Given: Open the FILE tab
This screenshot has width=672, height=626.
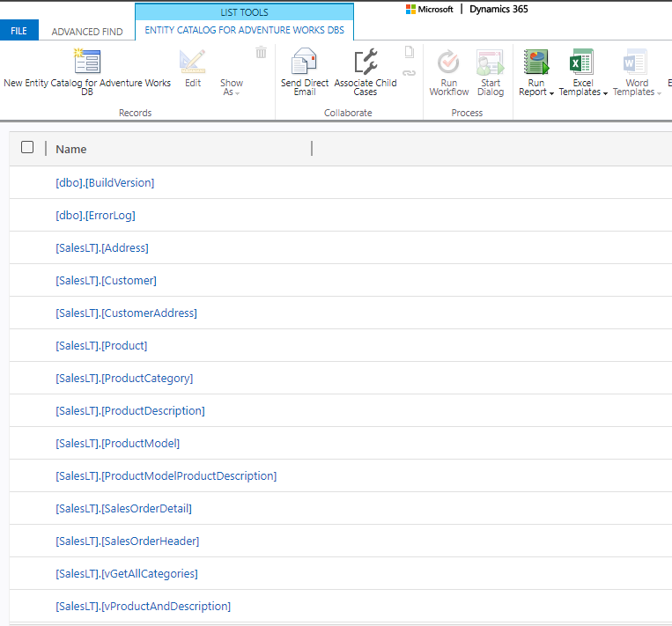Looking at the screenshot, I should (x=18, y=31).
